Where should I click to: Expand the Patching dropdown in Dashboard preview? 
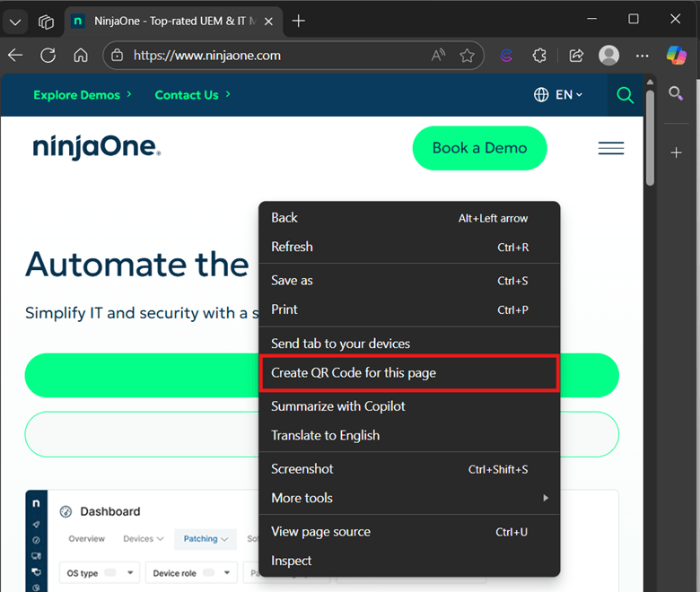pyautogui.click(x=206, y=539)
